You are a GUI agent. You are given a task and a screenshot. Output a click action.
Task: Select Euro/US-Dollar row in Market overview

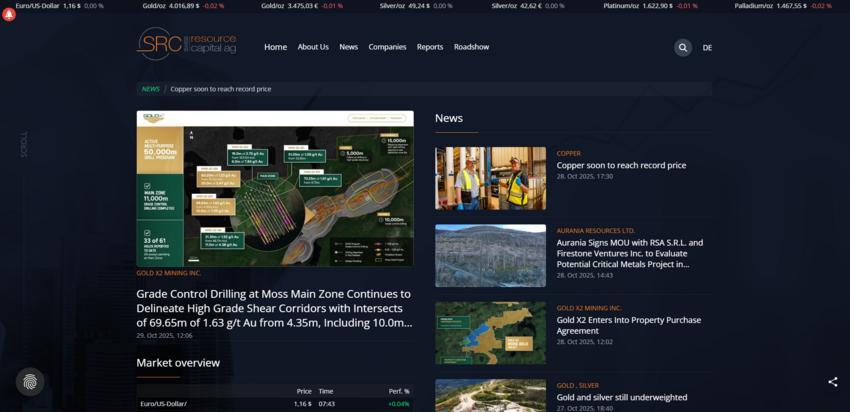(163, 403)
